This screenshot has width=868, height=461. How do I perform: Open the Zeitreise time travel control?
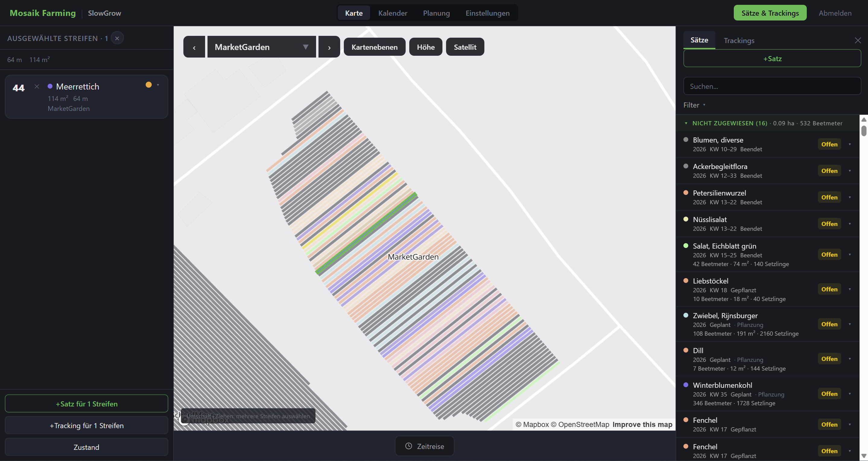(425, 446)
